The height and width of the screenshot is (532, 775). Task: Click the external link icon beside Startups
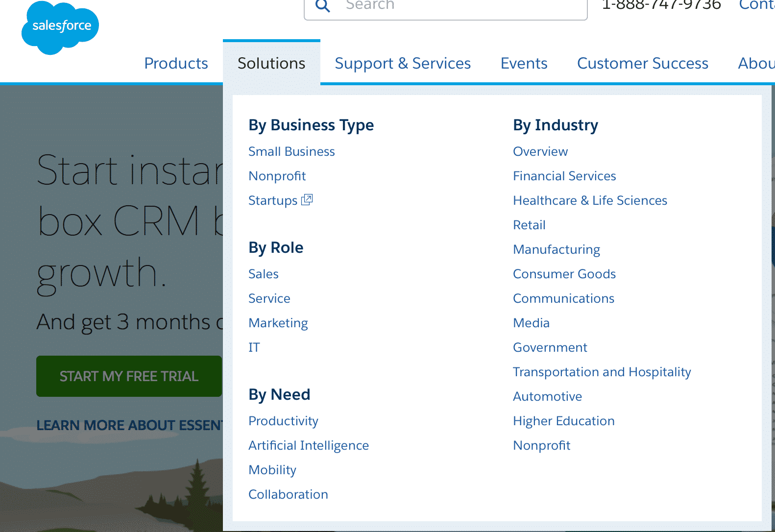(307, 199)
